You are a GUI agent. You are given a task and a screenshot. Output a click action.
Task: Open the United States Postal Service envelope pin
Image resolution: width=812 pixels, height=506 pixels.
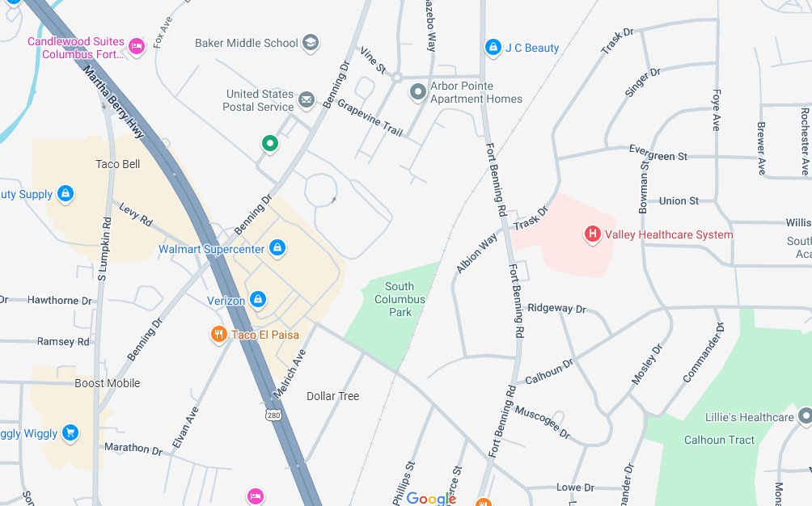tap(307, 99)
